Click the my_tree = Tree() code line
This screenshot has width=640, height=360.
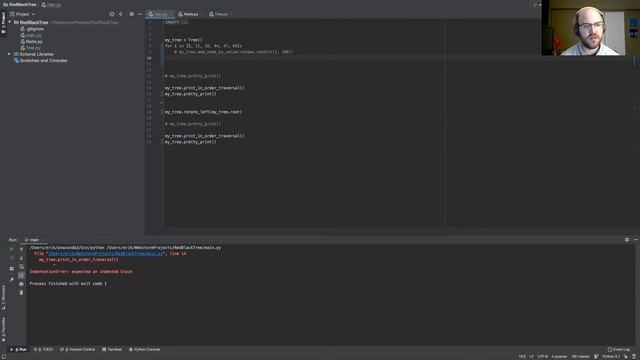(184, 40)
